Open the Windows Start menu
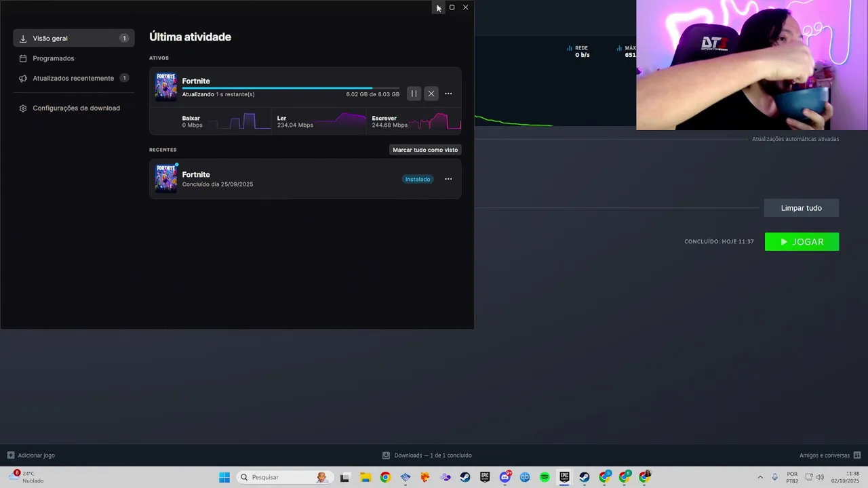This screenshot has width=868, height=488. point(224,477)
